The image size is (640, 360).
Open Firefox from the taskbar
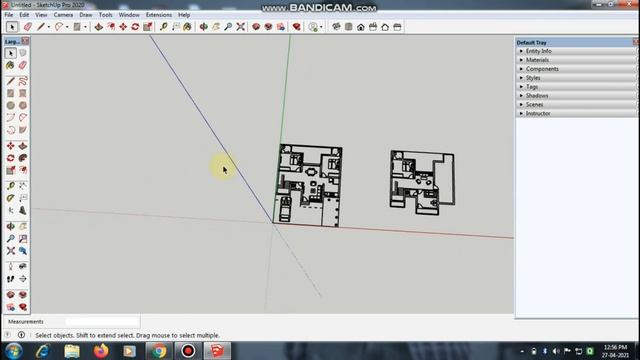click(x=101, y=351)
